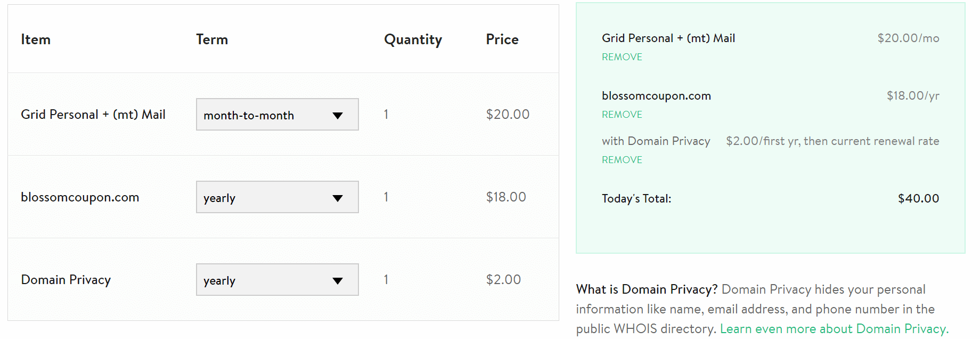The image size is (980, 339).
Task: Click the Price column header
Action: (502, 39)
